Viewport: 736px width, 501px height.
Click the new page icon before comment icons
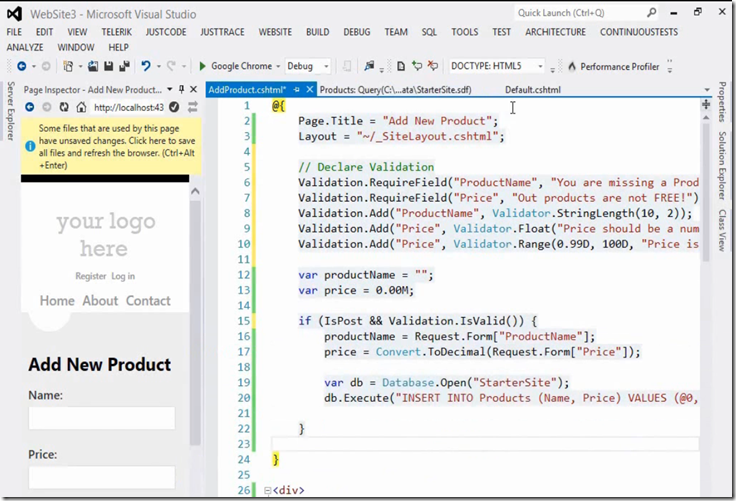[x=401, y=66]
